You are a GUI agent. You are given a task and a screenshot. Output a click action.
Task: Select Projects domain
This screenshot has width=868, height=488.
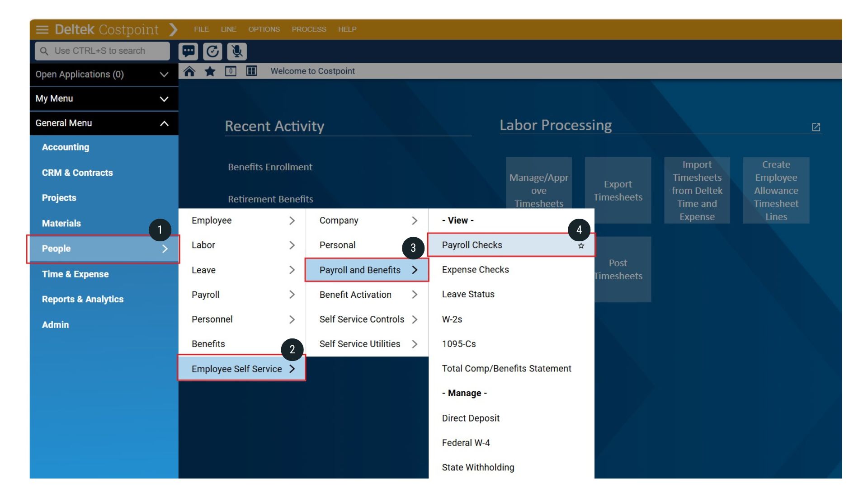click(104, 198)
